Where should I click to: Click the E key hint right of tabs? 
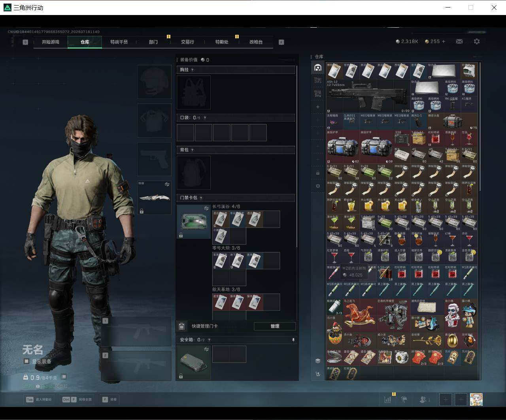281,42
